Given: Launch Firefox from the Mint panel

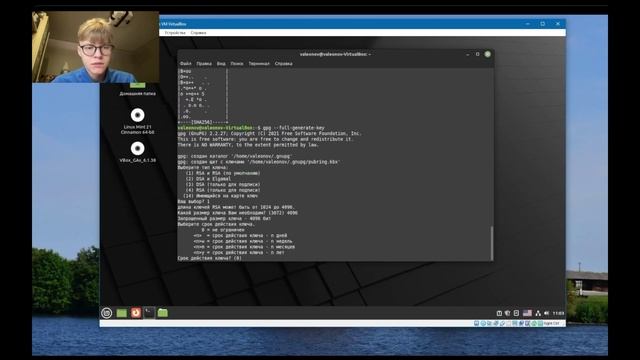Looking at the screenshot, I should click(x=136, y=313).
